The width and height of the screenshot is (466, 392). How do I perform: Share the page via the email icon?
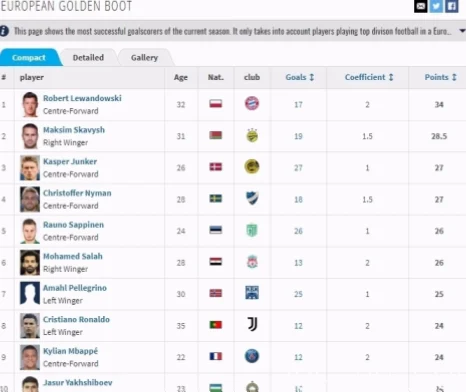click(420, 6)
